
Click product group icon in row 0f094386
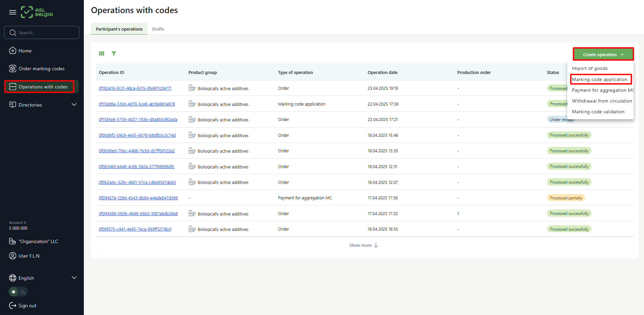(x=192, y=213)
